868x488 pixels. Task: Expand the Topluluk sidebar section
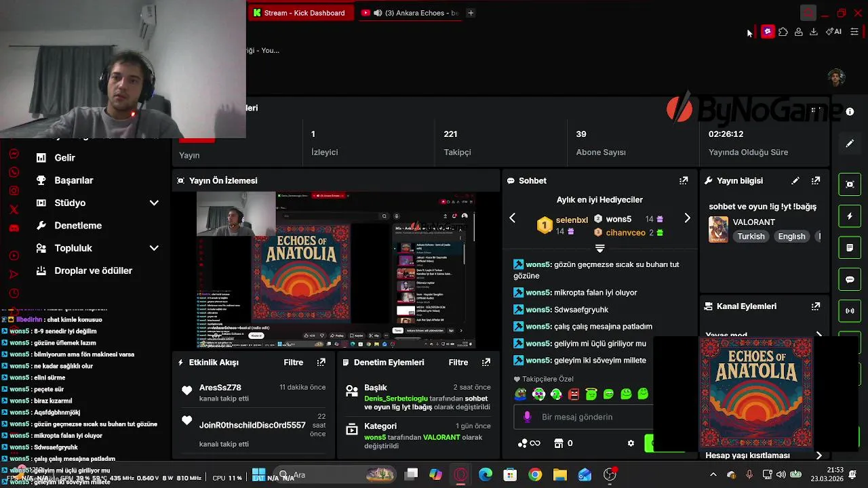click(x=154, y=248)
